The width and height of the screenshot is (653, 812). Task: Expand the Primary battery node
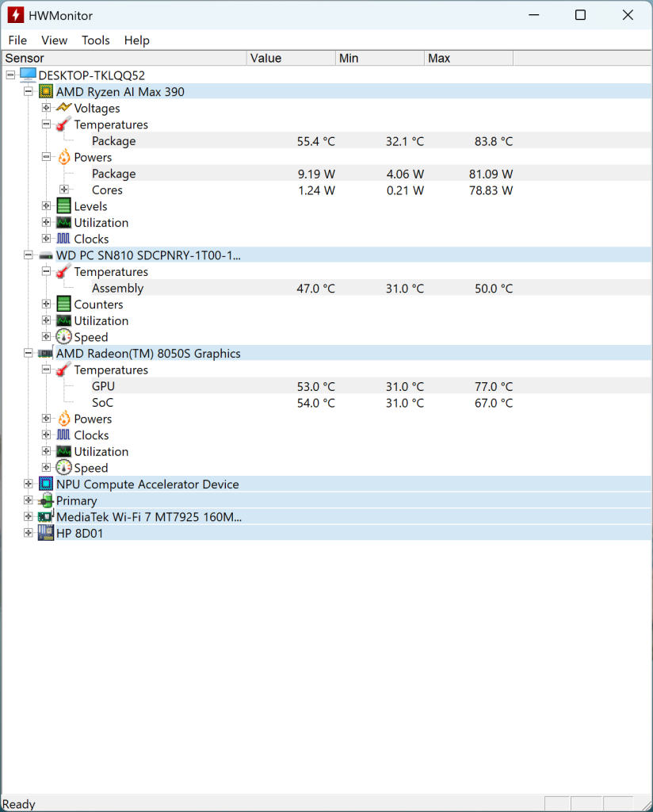coord(29,500)
